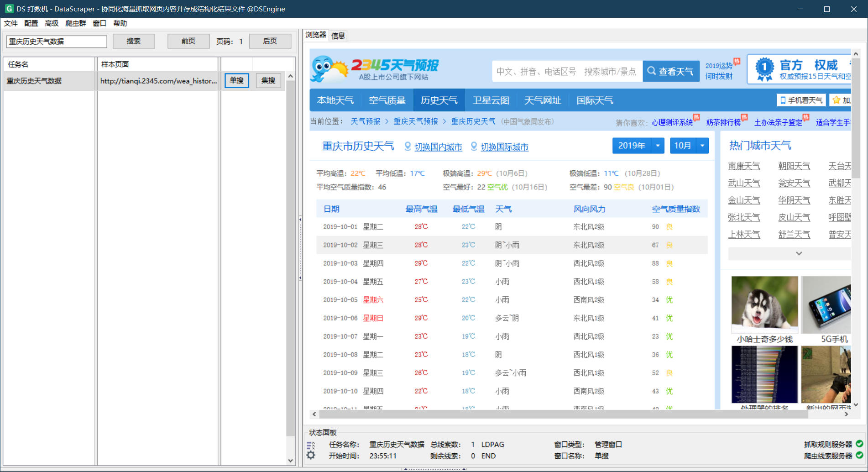Click the task name search input field

pos(55,41)
